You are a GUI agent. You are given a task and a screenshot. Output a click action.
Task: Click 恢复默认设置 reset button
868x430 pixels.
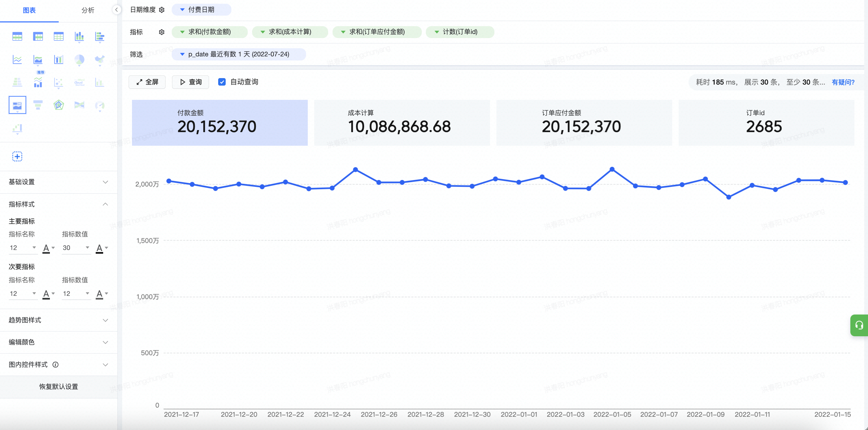[x=59, y=387]
